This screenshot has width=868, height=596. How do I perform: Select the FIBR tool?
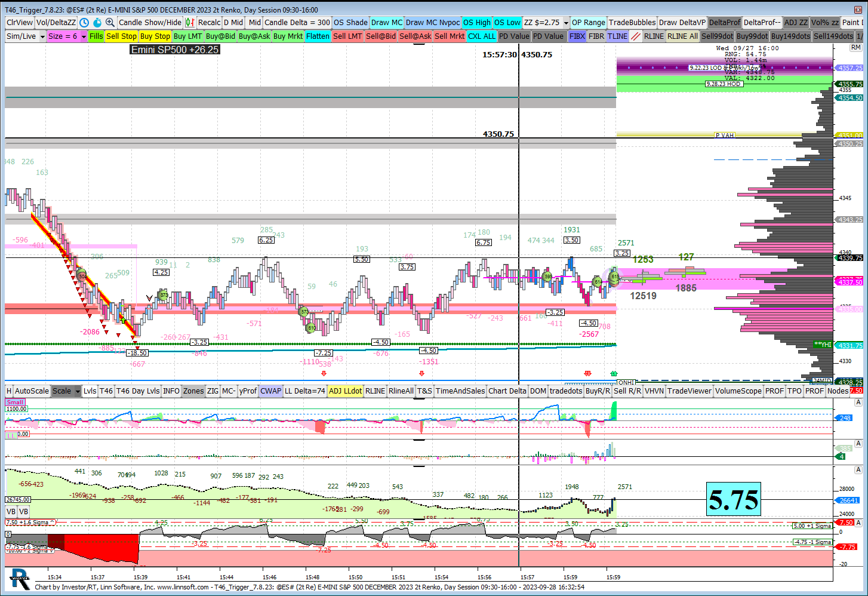pos(596,36)
